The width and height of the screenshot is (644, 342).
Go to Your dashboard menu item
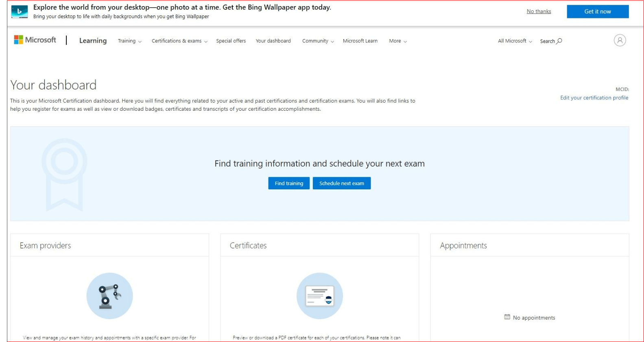coord(273,41)
